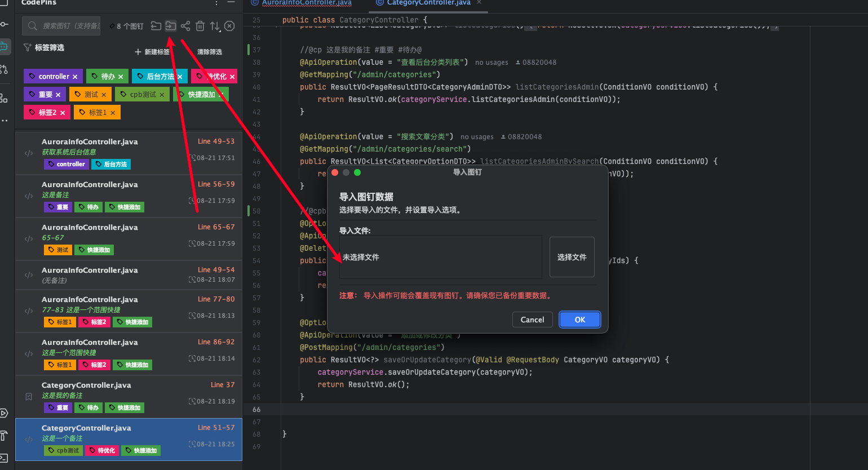The height and width of the screenshot is (470, 868).
Task: Open Pull Requests tool window in left stripe
Action: pyautogui.click(x=4, y=69)
